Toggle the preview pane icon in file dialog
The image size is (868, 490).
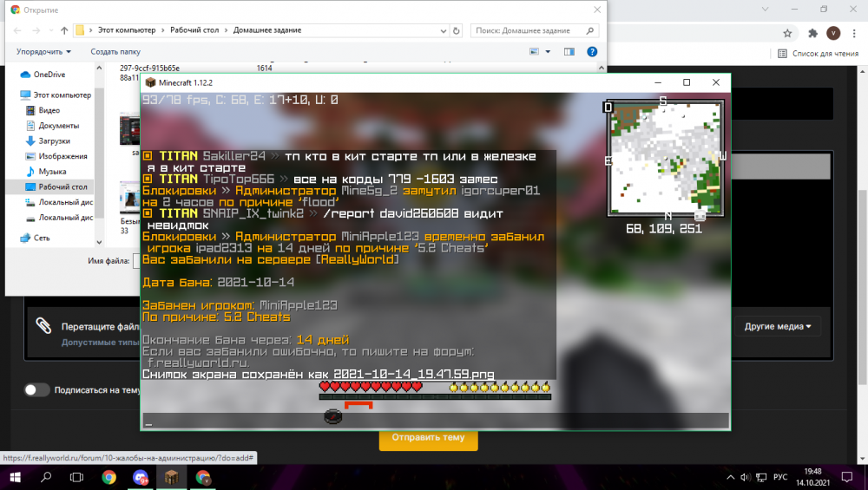[569, 51]
